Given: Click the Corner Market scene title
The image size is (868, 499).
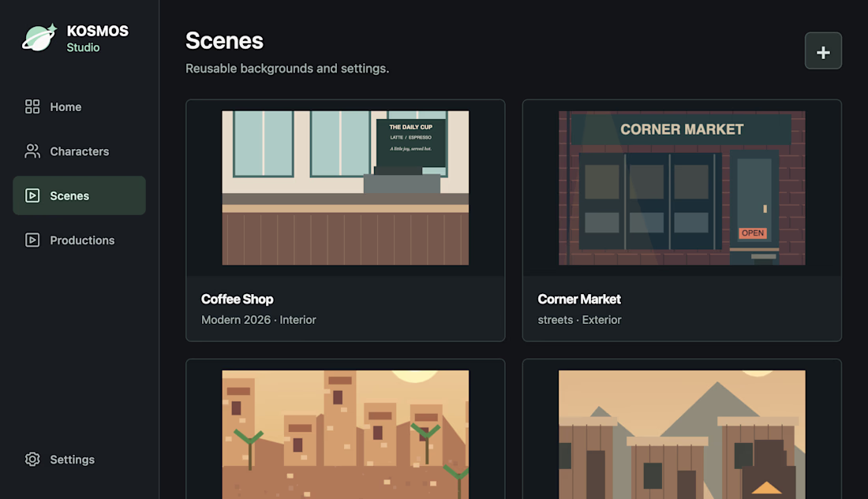Looking at the screenshot, I should (579, 300).
